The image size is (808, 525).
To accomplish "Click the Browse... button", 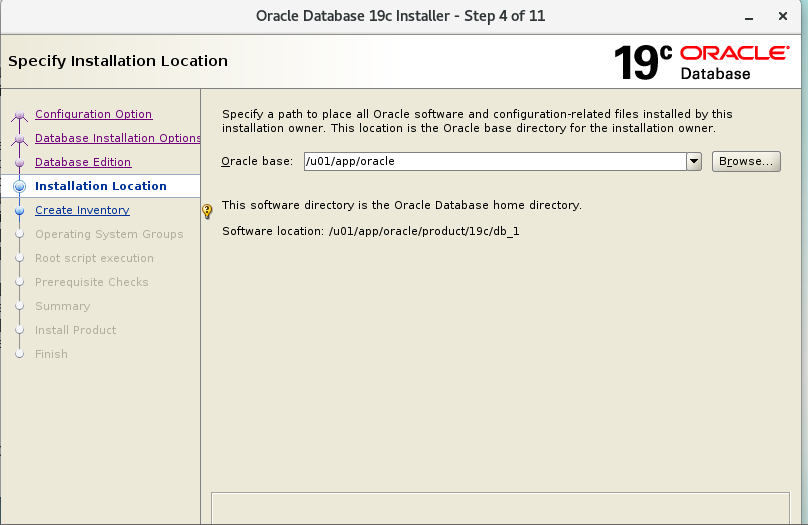I will (746, 161).
